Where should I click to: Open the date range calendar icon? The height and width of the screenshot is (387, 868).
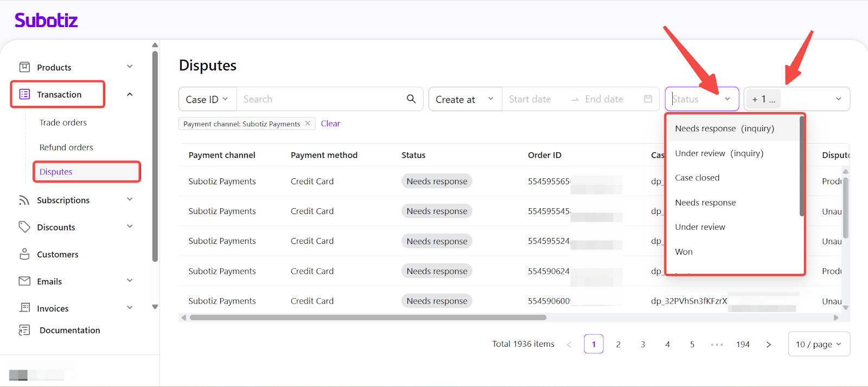(648, 99)
